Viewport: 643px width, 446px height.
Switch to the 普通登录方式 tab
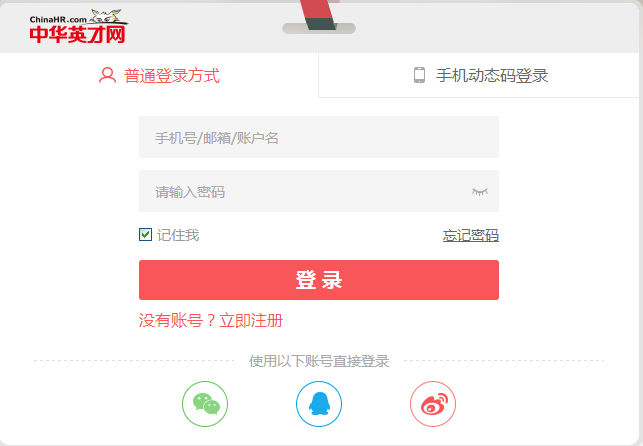click(159, 75)
